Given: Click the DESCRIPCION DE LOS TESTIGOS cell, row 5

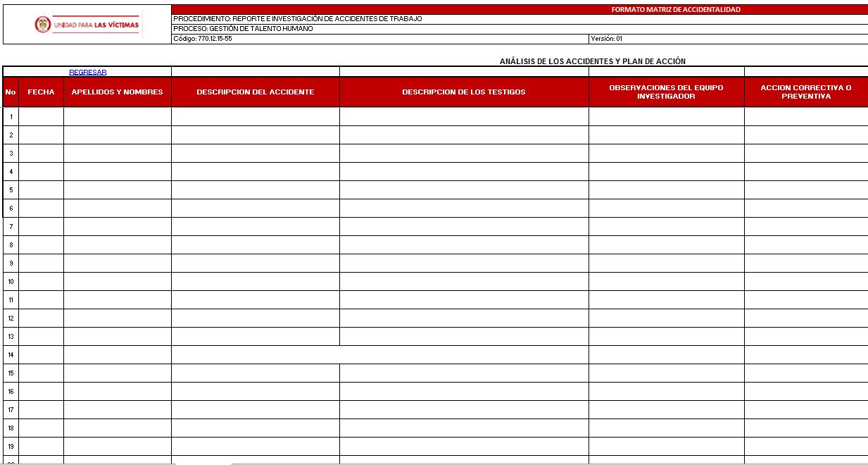Looking at the screenshot, I should (x=464, y=190).
